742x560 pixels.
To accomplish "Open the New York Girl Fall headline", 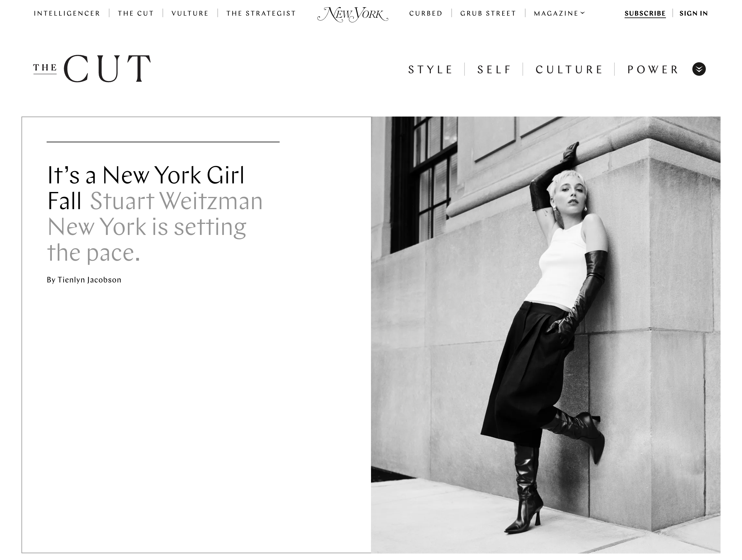I will 146,188.
